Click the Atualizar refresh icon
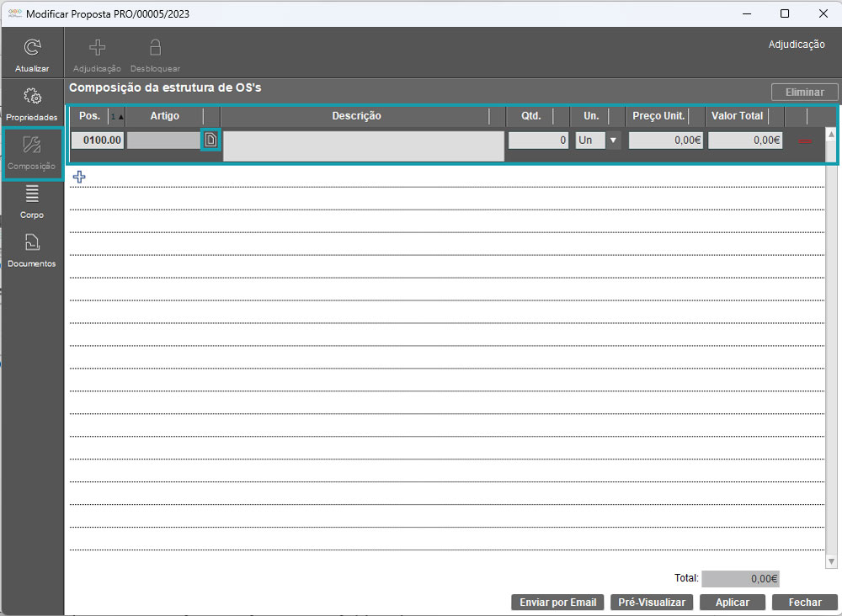Image resolution: width=842 pixels, height=616 pixels. pos(32,49)
